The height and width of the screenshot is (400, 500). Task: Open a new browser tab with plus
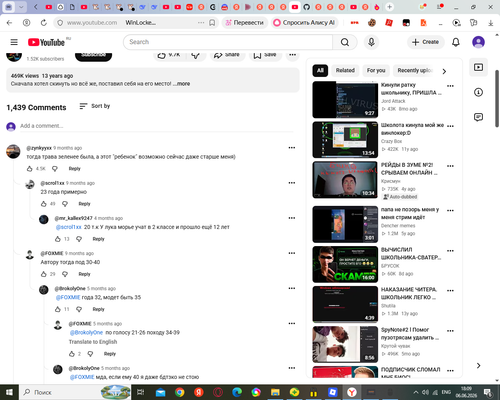[x=389, y=7]
